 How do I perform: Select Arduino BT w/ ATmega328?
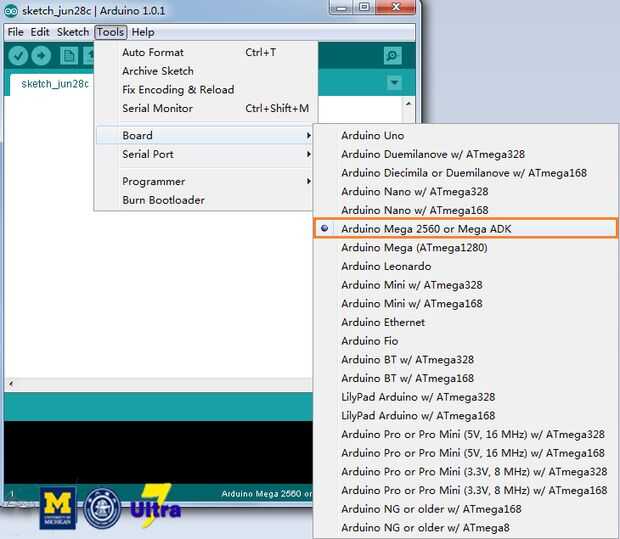pyautogui.click(x=466, y=360)
